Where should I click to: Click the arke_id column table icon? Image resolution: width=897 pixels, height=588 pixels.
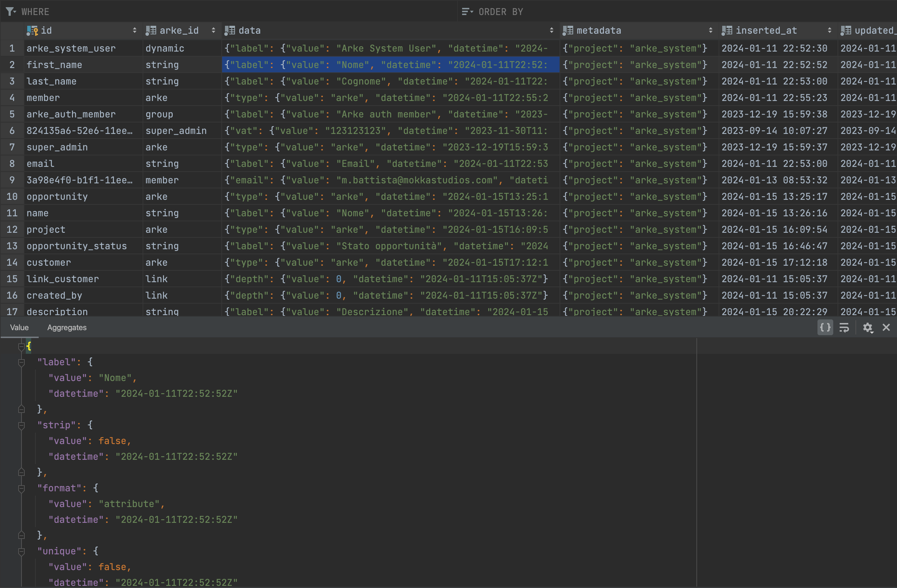coord(151,30)
